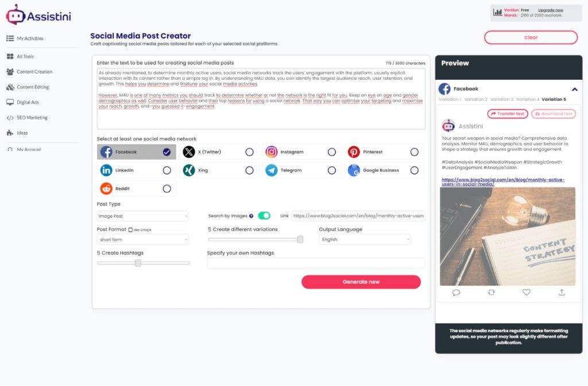Click the usage statistics chart icon

[497, 13]
